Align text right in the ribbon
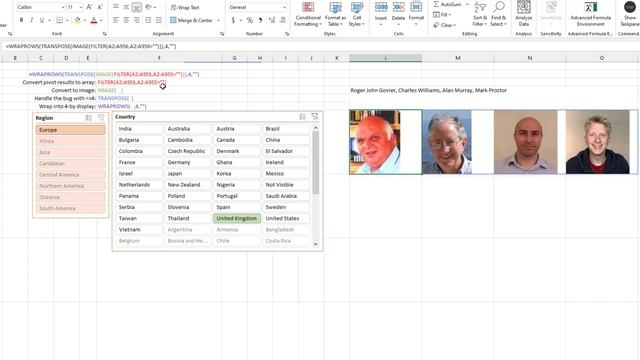 pyautogui.click(x=136, y=20)
